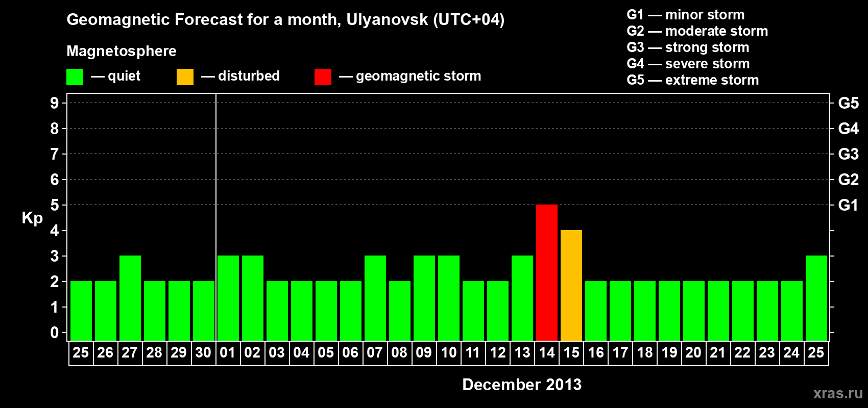Image resolution: width=868 pixels, height=408 pixels.
Task: Click the orange bar for December 15
Action: point(571,285)
